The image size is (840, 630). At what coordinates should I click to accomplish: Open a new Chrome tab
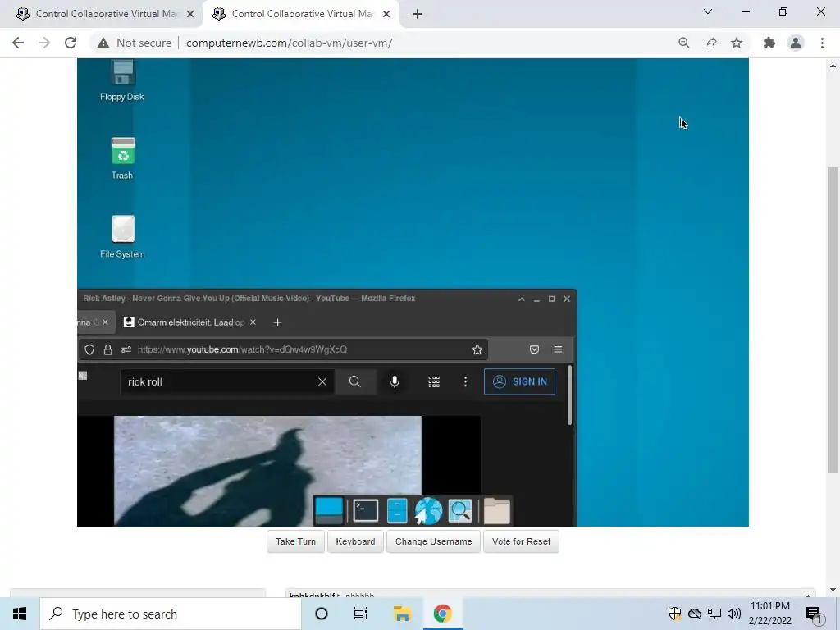pyautogui.click(x=418, y=14)
